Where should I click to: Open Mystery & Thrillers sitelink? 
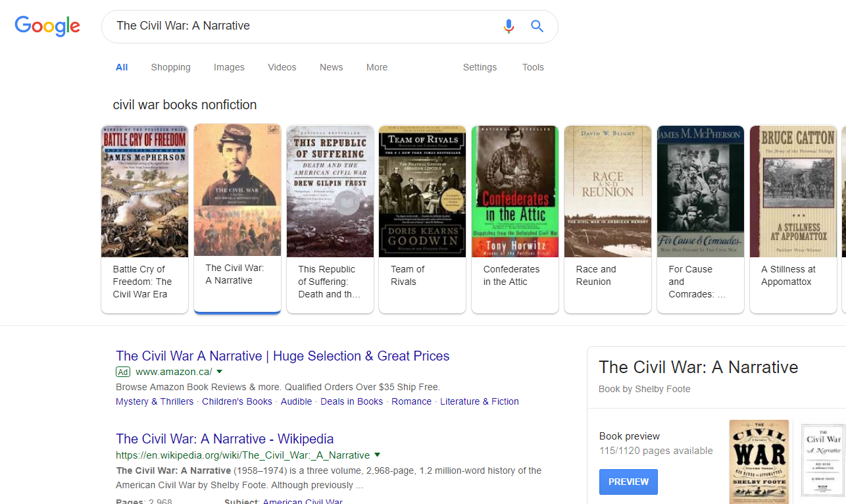[155, 401]
